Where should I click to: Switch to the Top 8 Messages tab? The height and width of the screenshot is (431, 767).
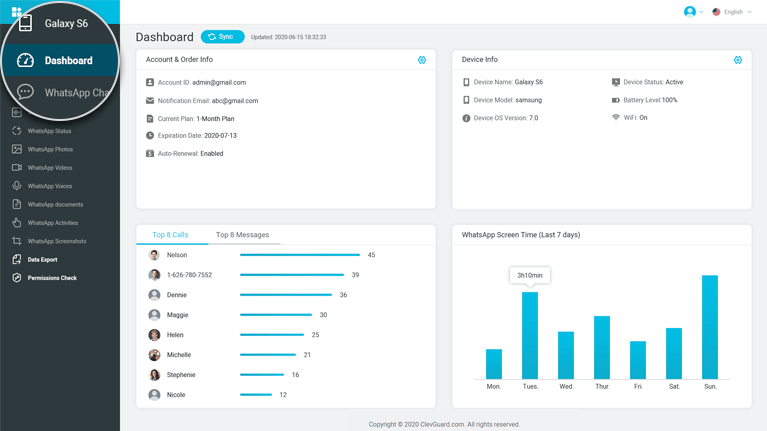[242, 235]
